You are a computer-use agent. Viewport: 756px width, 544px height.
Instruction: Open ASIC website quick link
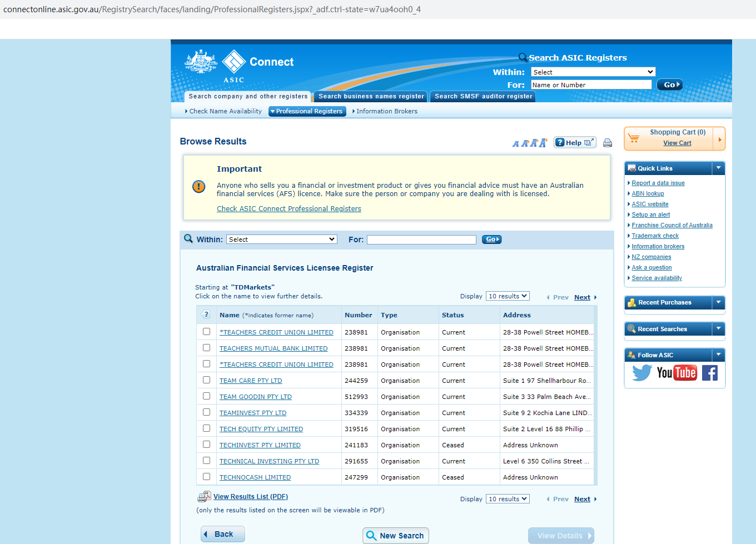point(650,204)
